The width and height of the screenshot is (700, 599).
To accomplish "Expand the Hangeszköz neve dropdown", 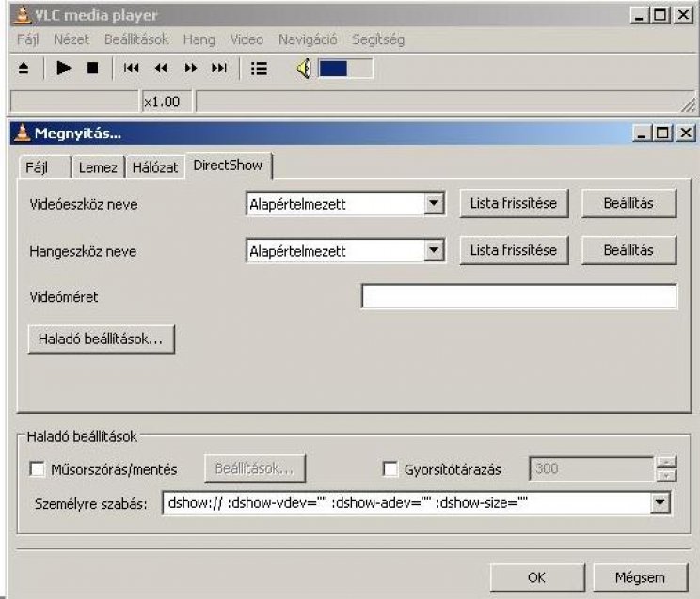I will (x=434, y=250).
